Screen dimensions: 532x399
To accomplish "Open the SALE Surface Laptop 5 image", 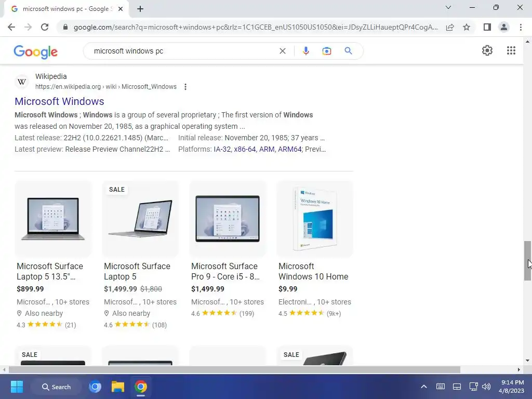I will coord(140,219).
